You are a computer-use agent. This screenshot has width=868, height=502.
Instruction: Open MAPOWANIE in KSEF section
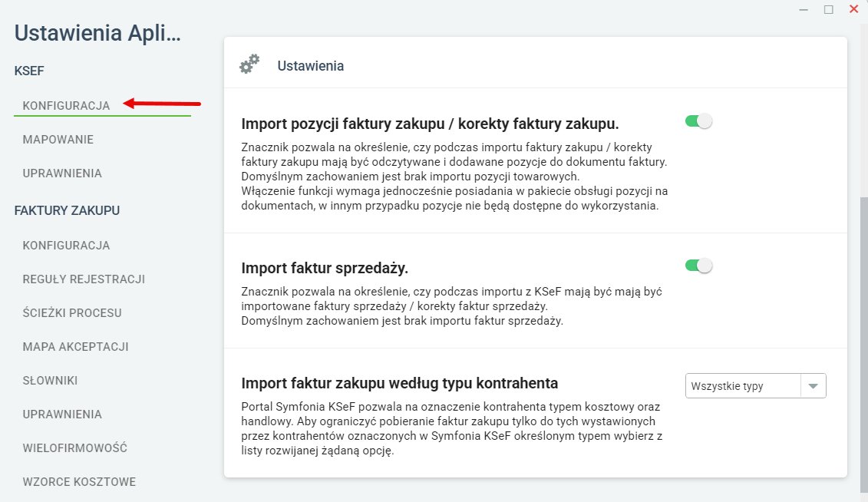[x=58, y=140]
